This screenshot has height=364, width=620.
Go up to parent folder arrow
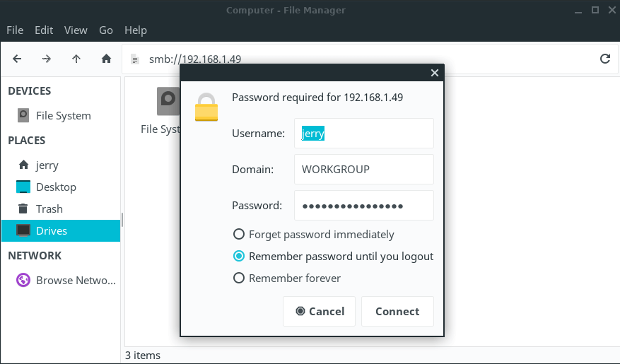pyautogui.click(x=76, y=59)
